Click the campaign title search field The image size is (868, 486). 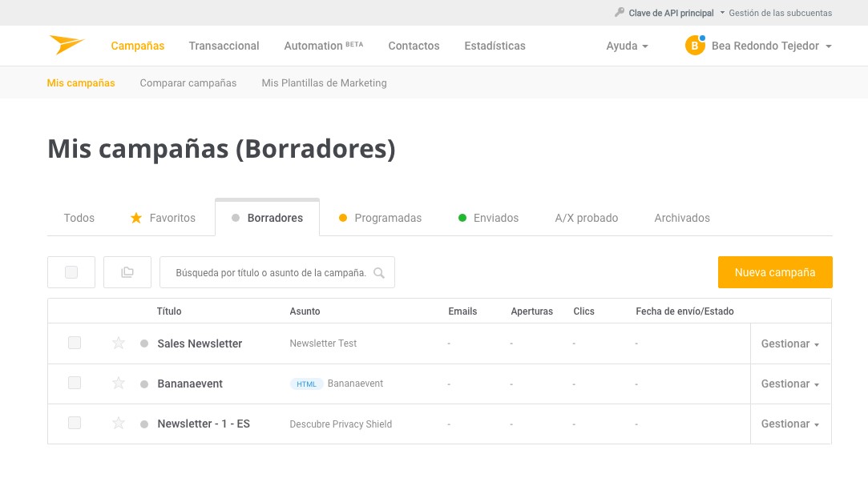click(x=270, y=273)
